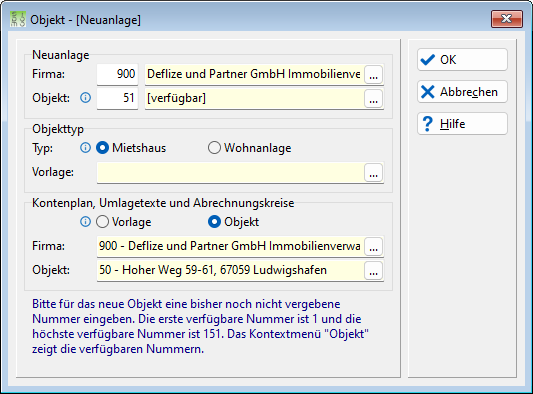Open Firma lookup in Neuanlage section
The height and width of the screenshot is (394, 533).
pos(374,74)
